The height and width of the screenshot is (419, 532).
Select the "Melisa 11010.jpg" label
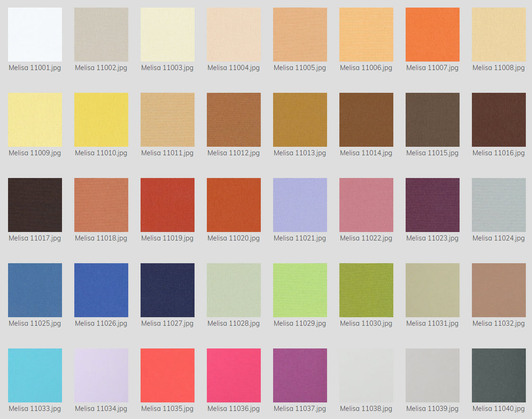[x=101, y=153]
